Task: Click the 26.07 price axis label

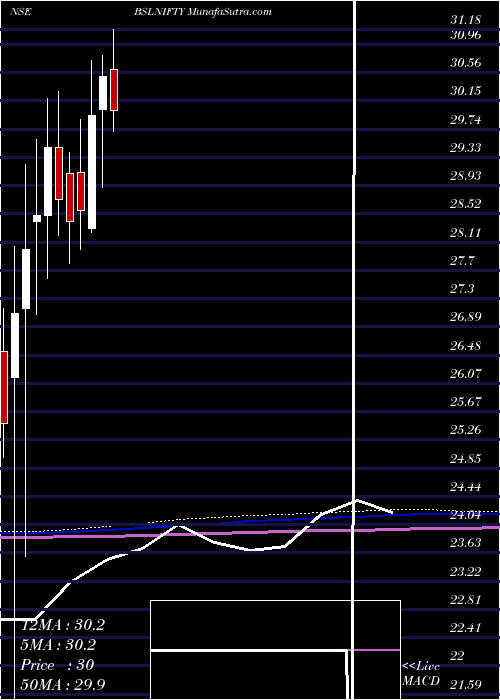Action: coord(466,373)
